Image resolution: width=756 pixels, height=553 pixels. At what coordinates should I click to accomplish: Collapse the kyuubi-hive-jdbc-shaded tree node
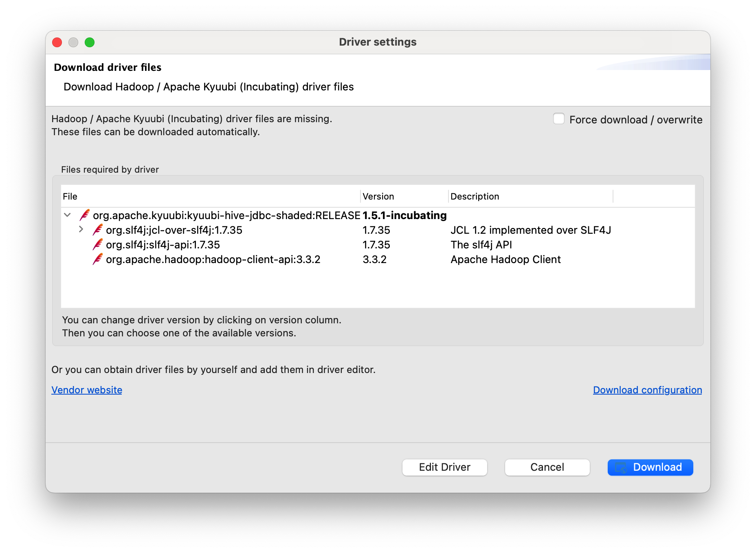(x=68, y=215)
